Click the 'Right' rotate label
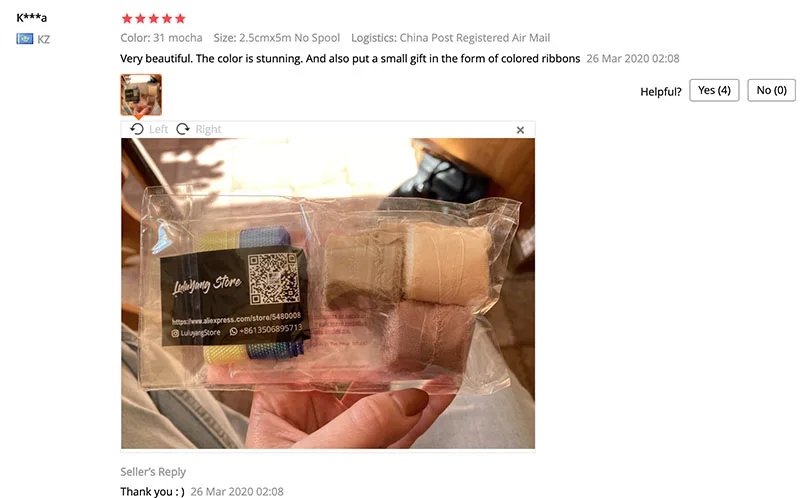This screenshot has width=800, height=498. 208,129
